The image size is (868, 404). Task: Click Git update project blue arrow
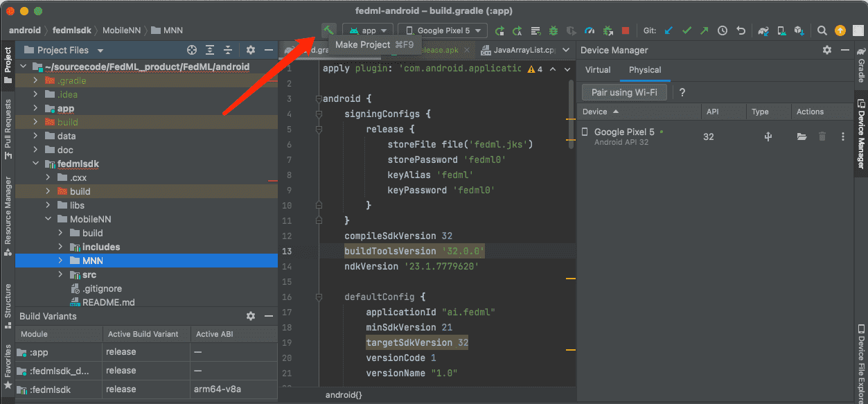(668, 30)
